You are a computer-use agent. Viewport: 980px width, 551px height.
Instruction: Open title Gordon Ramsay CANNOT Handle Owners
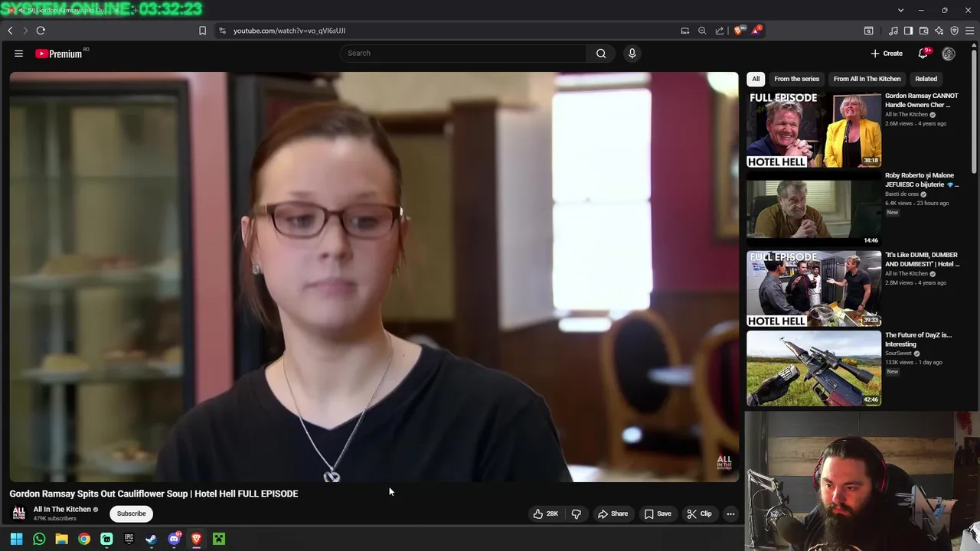922,100
